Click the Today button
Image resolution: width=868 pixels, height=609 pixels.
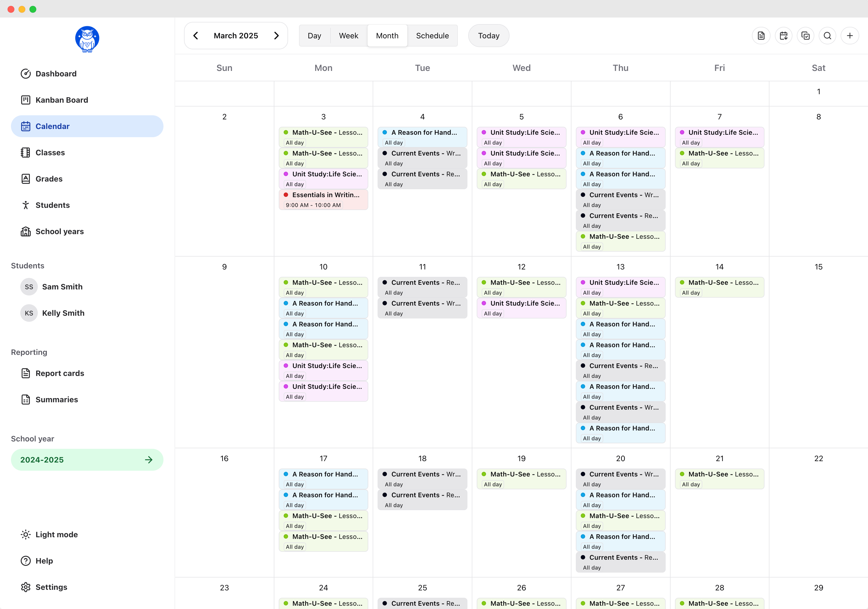click(488, 35)
